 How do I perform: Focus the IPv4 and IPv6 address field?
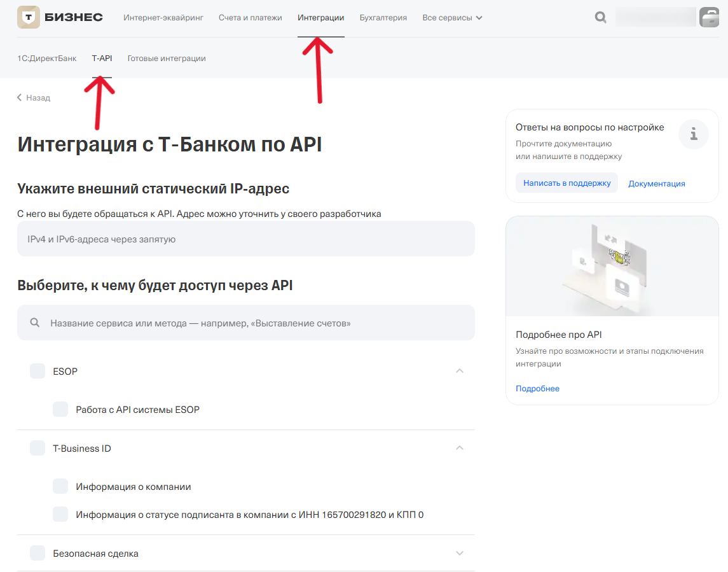point(246,239)
